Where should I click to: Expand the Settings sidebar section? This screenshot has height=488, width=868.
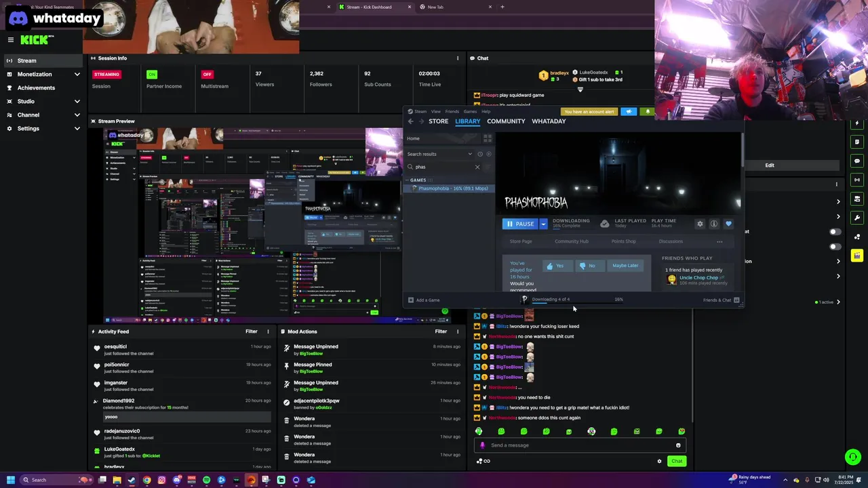click(x=77, y=128)
